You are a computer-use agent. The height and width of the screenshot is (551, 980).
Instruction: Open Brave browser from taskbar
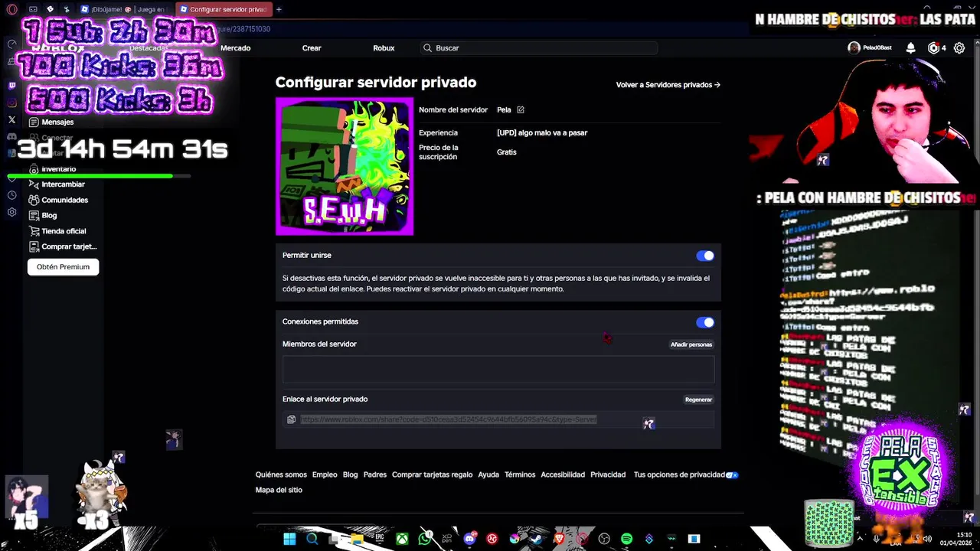pos(559,539)
